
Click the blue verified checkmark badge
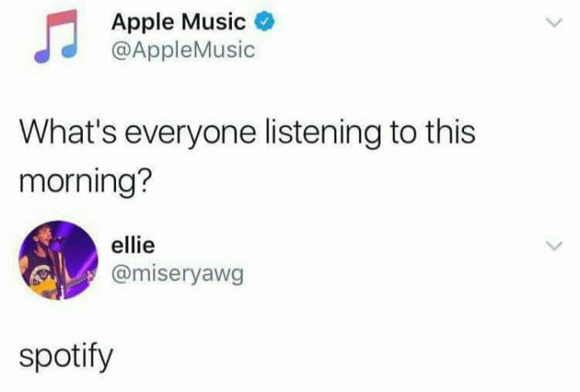(x=264, y=22)
